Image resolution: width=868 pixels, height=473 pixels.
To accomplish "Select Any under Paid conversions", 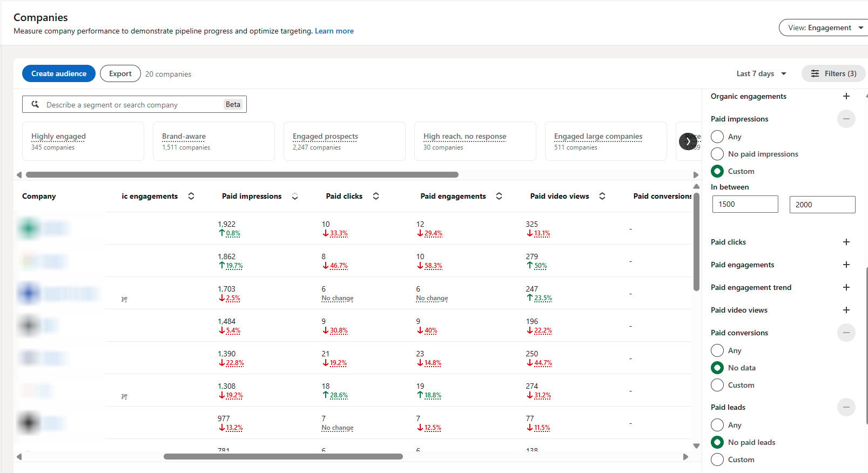I will [717, 350].
